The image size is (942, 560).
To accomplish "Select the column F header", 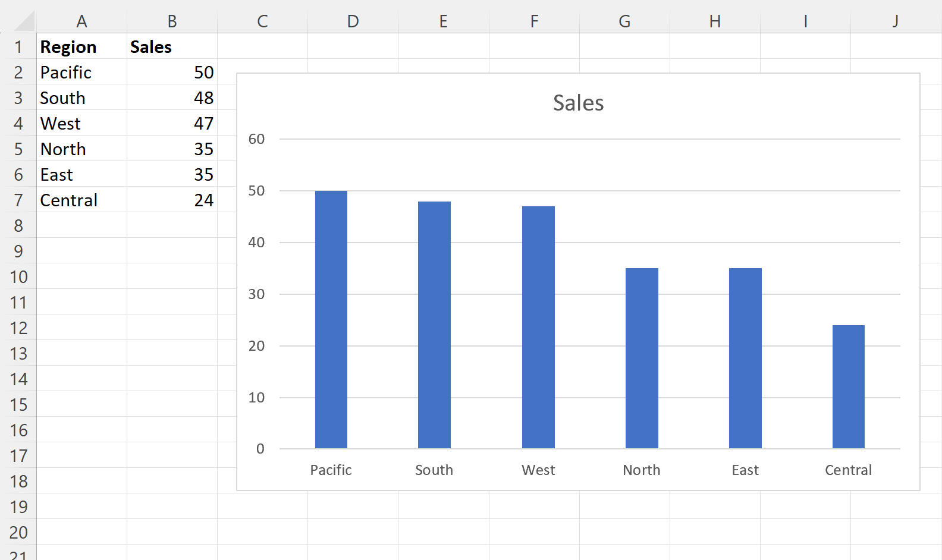I will 534,21.
